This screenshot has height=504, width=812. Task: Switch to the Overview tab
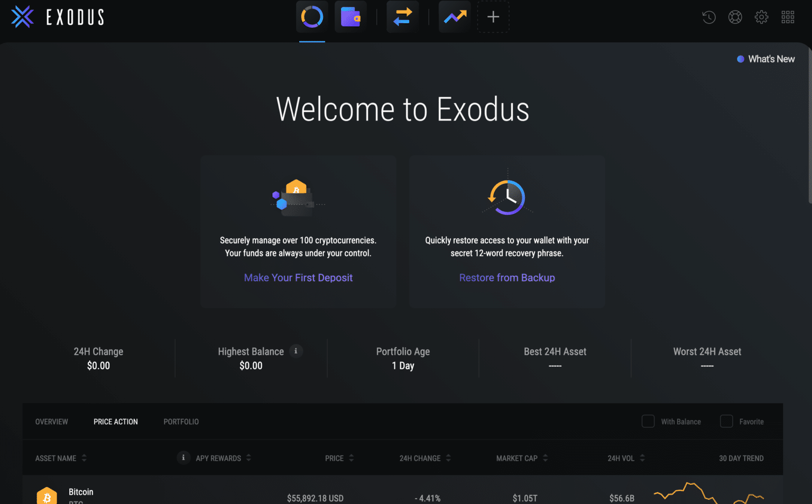[51, 422]
